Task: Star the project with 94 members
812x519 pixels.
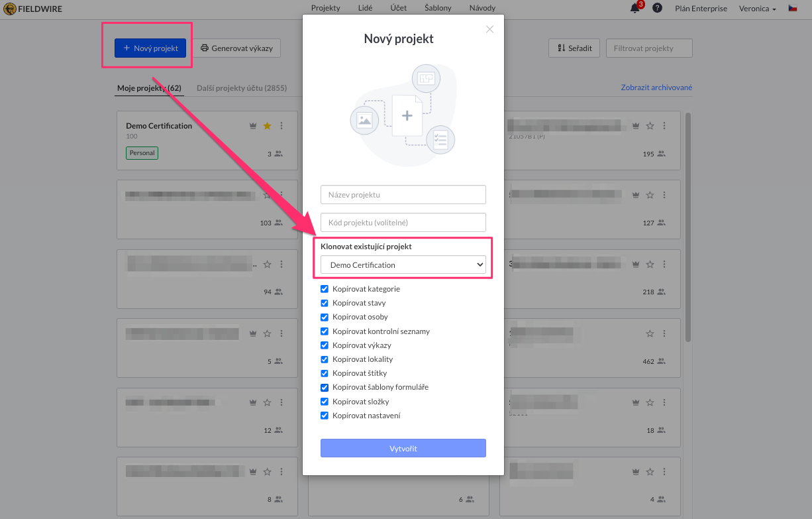Action: (x=268, y=264)
